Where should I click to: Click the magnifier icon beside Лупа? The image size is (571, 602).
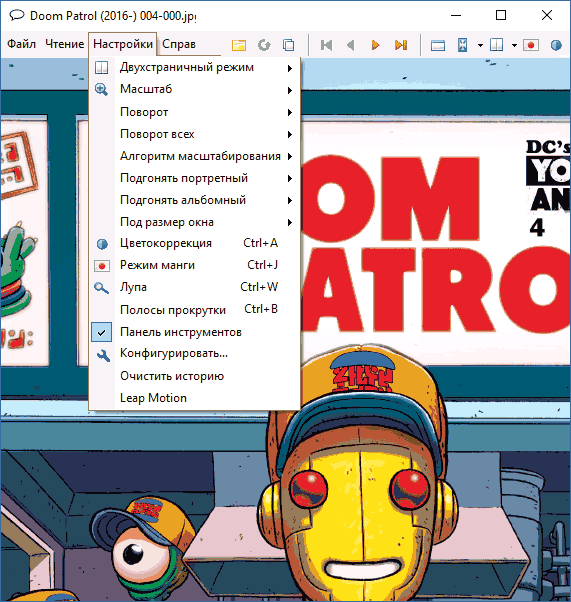click(x=102, y=288)
